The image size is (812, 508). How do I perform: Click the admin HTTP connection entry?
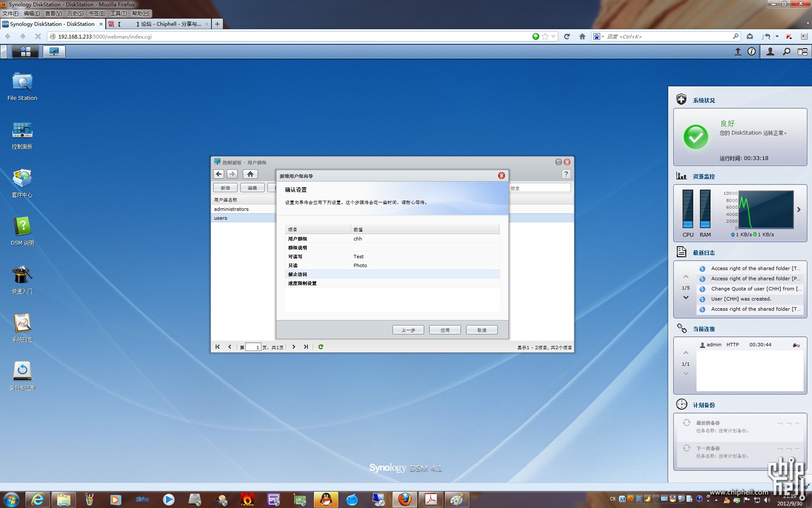[750, 345]
